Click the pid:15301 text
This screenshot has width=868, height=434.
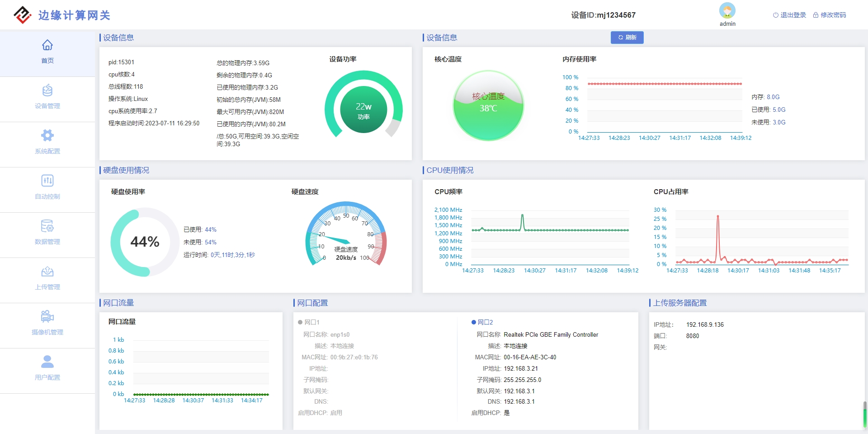(121, 62)
